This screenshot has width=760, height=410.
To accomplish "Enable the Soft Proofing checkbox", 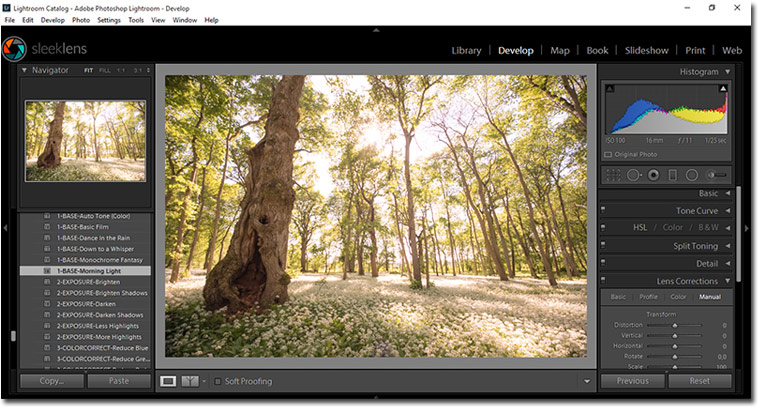I will click(x=218, y=381).
